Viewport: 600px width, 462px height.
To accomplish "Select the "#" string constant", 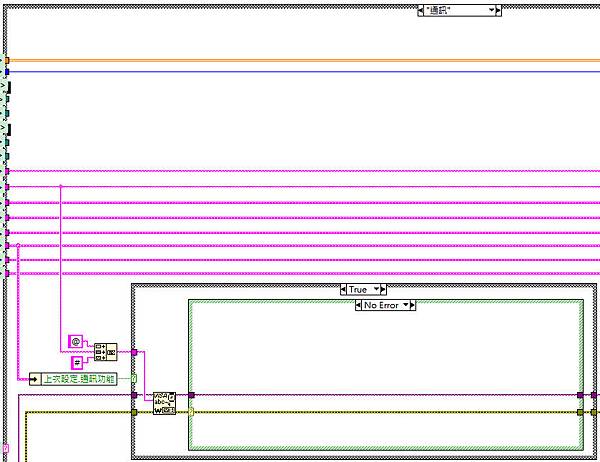I will click(77, 362).
